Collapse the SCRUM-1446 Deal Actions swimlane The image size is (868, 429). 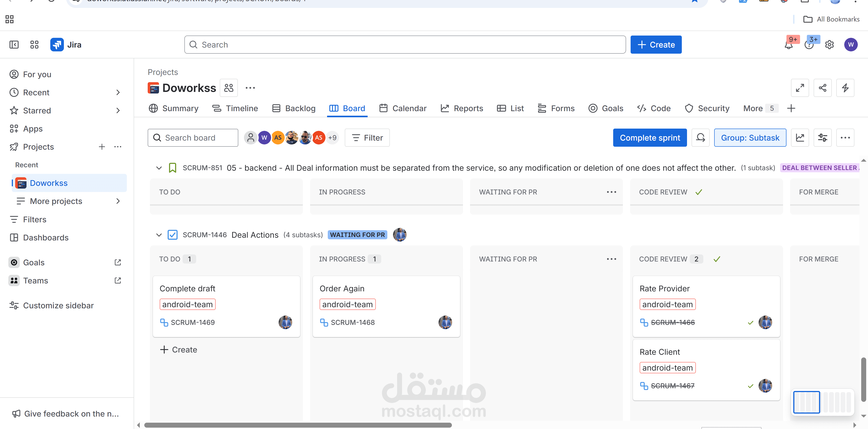(159, 235)
